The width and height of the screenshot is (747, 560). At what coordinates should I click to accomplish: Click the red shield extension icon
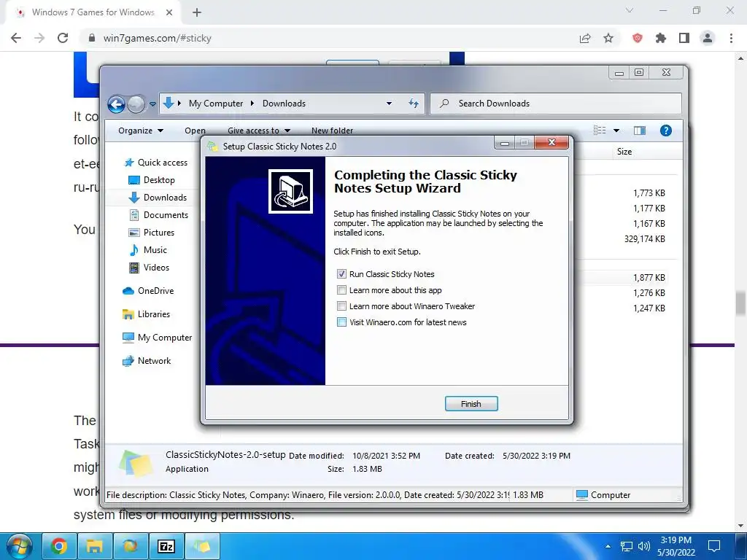pos(638,38)
